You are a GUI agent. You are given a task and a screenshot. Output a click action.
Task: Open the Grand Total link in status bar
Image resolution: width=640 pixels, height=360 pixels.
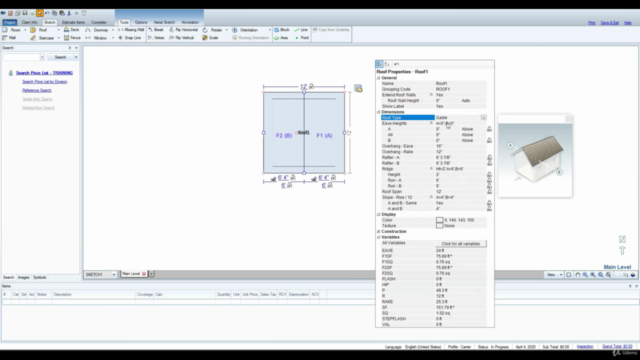point(617,347)
